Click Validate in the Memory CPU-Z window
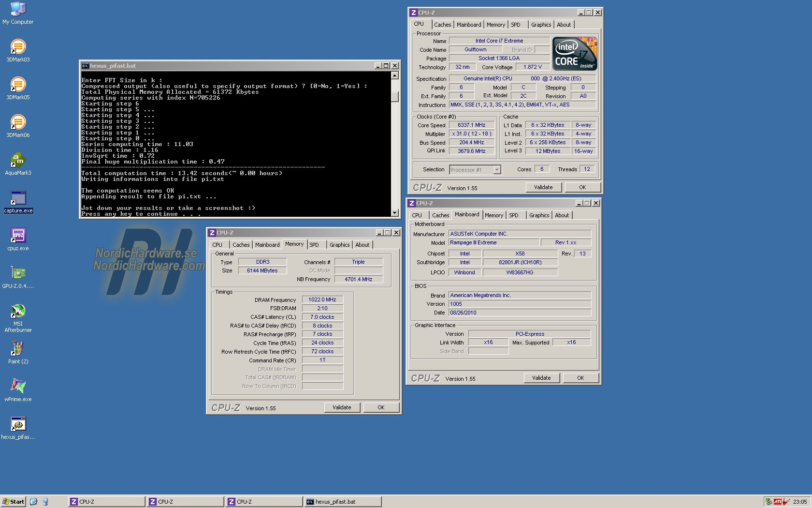This screenshot has height=508, width=812. click(342, 407)
